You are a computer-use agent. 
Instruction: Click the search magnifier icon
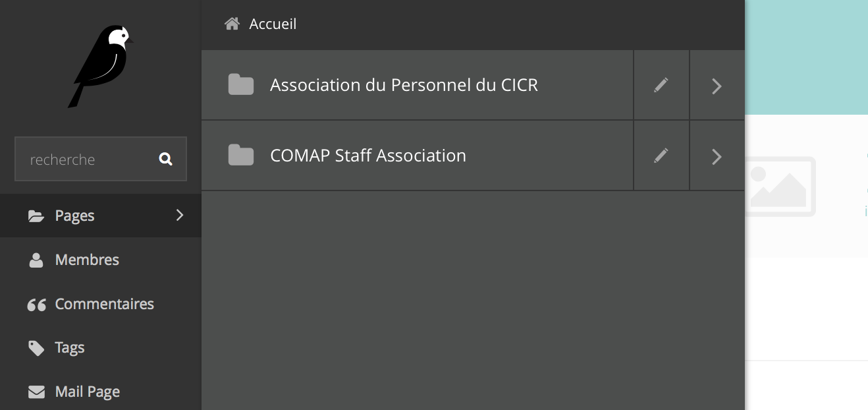pyautogui.click(x=166, y=159)
